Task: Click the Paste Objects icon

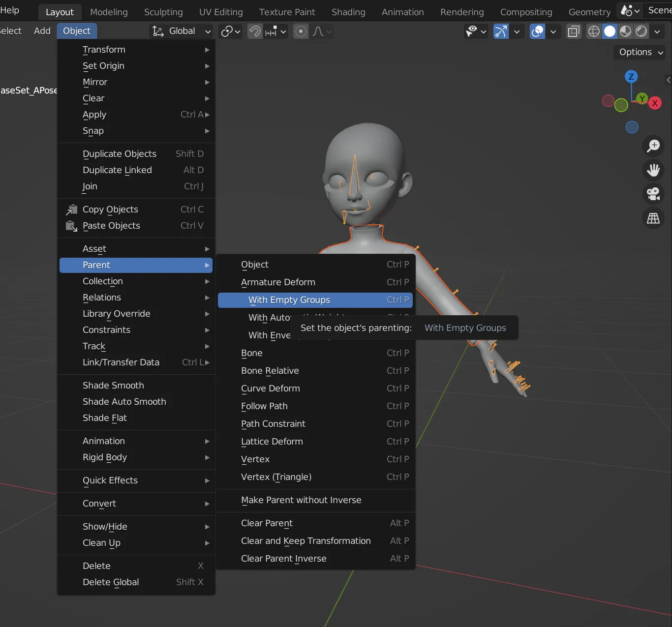Action: (72, 226)
